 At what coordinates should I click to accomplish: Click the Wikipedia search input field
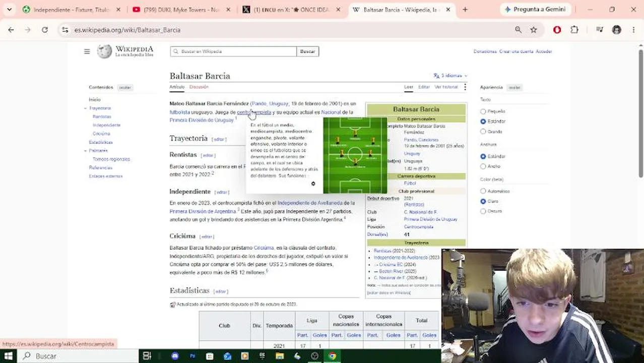coord(233,51)
